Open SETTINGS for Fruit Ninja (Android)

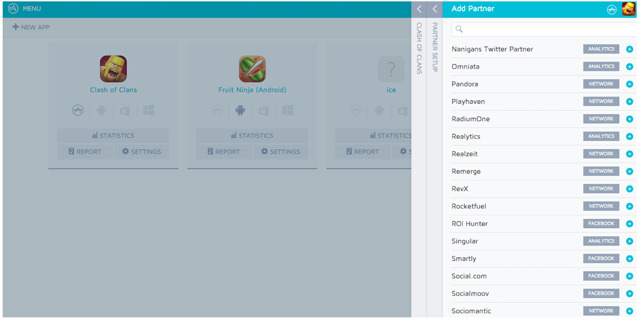[281, 152]
